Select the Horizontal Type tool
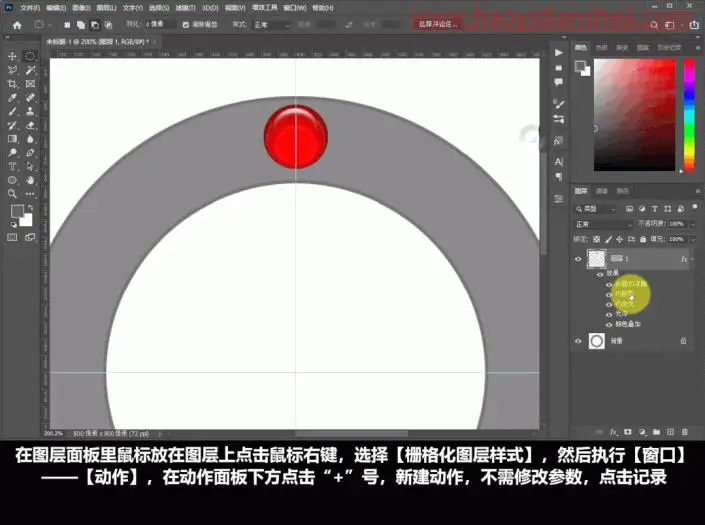The width and height of the screenshot is (705, 525). coord(13,166)
